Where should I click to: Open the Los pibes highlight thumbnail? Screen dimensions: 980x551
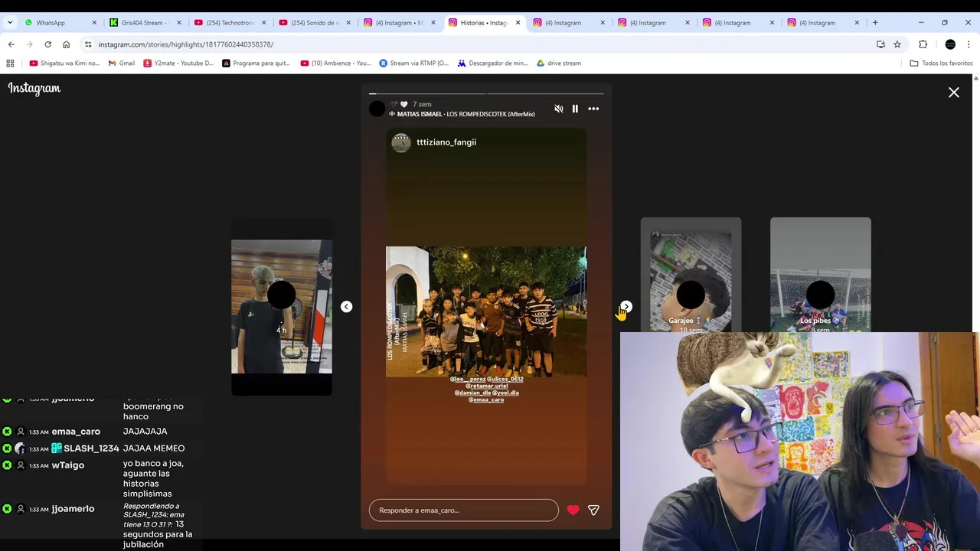(x=821, y=275)
